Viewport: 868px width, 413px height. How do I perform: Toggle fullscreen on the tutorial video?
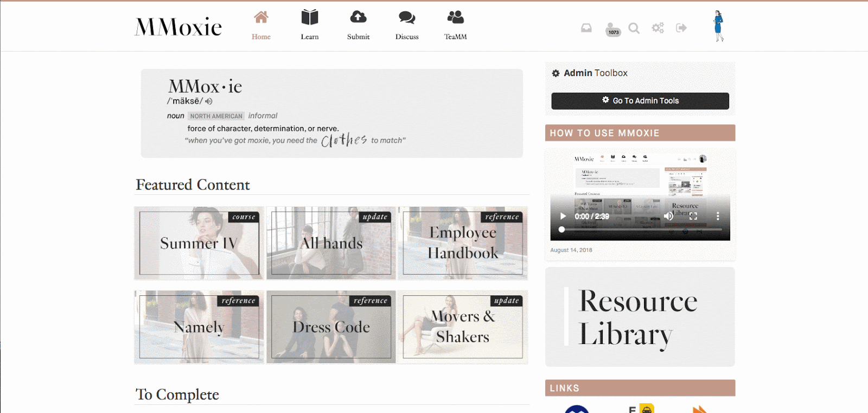693,216
